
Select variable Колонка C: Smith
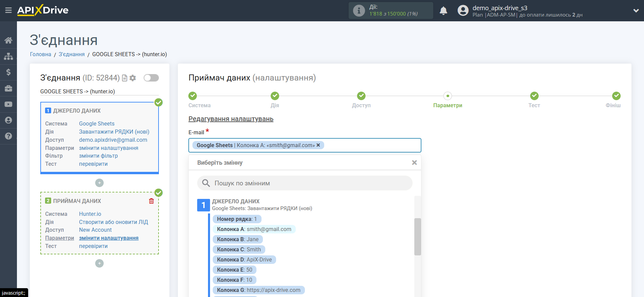pyautogui.click(x=239, y=249)
